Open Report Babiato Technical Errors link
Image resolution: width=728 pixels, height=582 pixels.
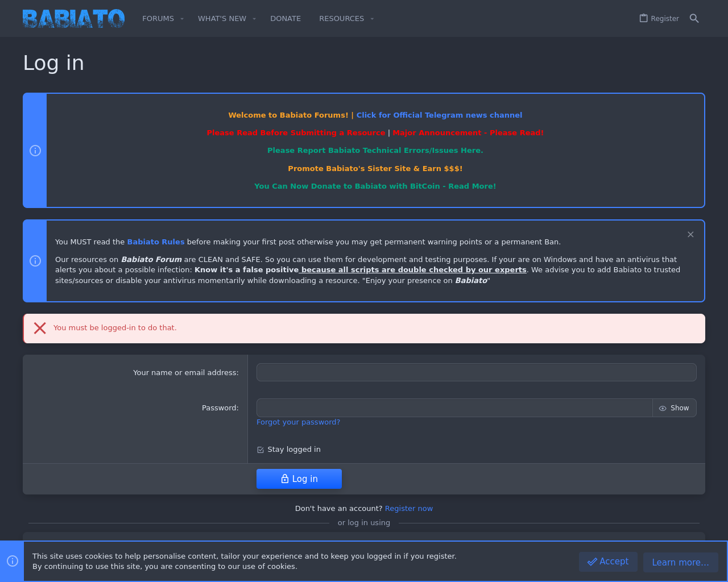[375, 151]
